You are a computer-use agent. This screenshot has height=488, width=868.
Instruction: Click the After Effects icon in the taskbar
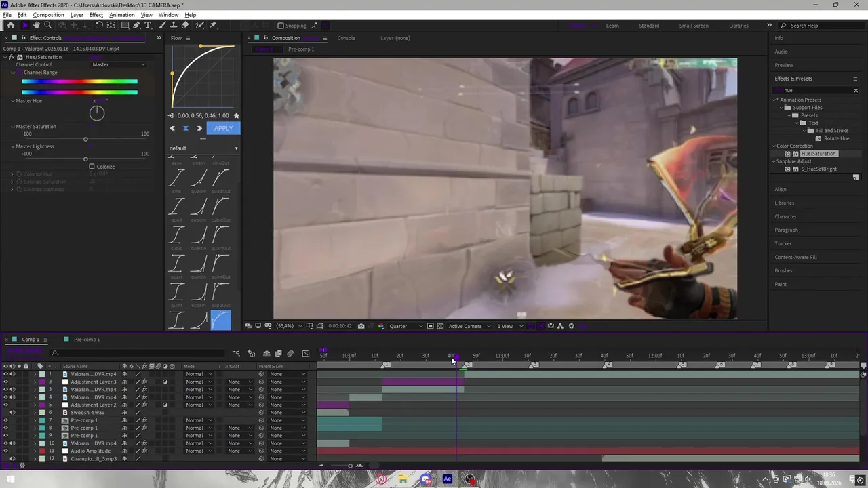[448, 479]
